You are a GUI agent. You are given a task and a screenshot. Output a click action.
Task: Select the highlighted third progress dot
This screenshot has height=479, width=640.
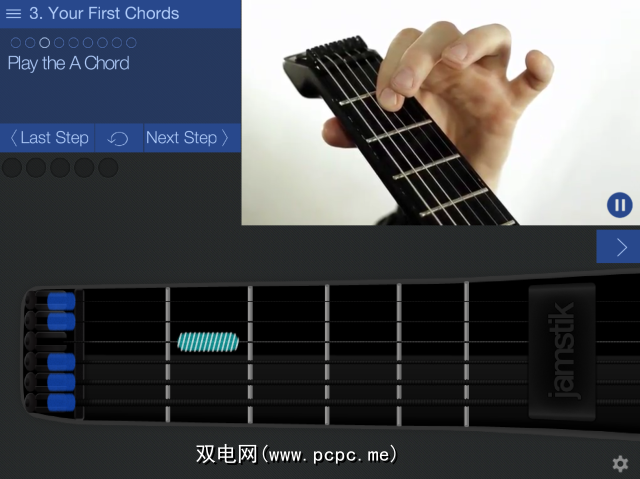(44, 42)
